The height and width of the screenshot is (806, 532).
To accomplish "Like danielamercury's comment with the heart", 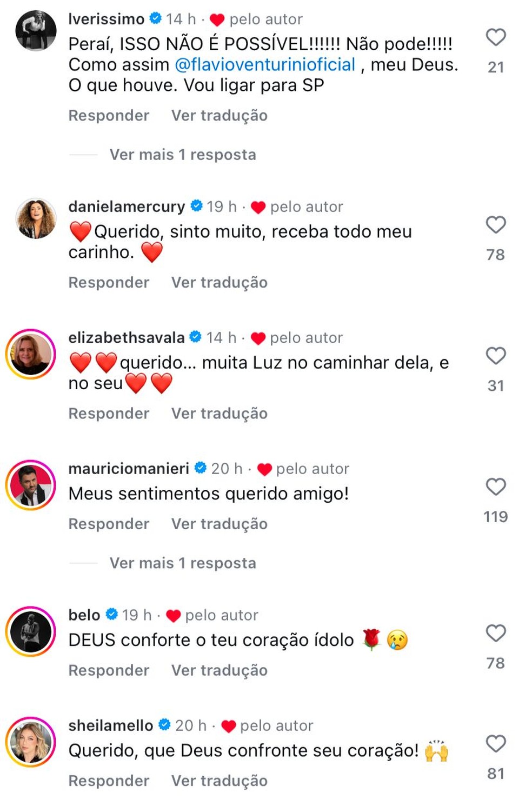I will (495, 225).
